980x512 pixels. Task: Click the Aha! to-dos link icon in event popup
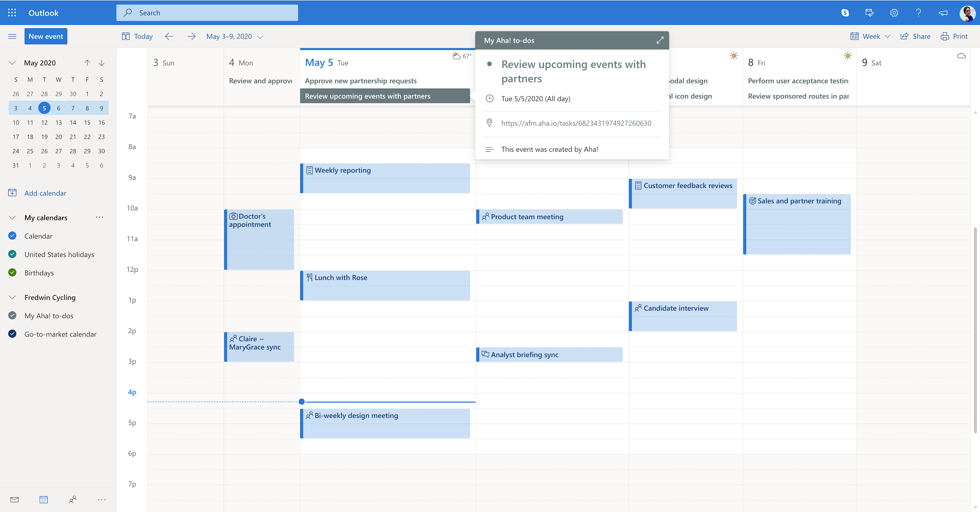coord(489,123)
